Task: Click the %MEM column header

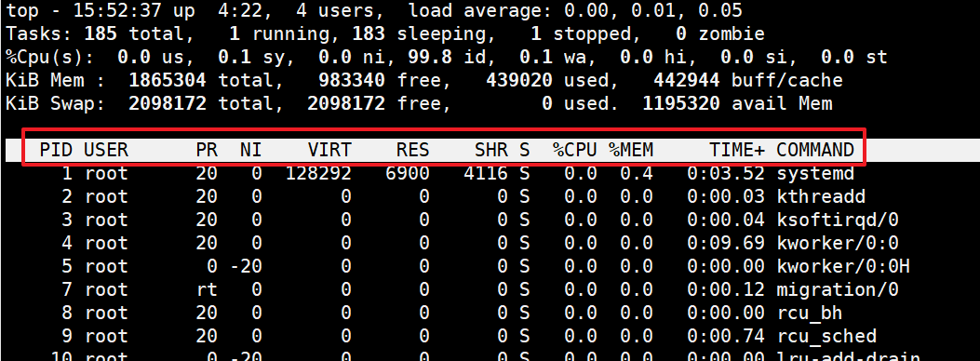Action: (x=631, y=150)
